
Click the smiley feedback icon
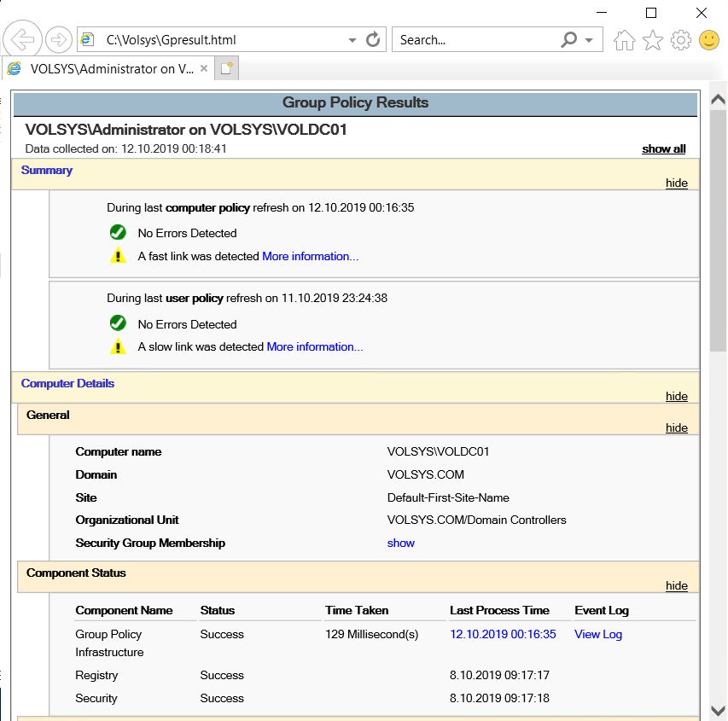(x=709, y=40)
